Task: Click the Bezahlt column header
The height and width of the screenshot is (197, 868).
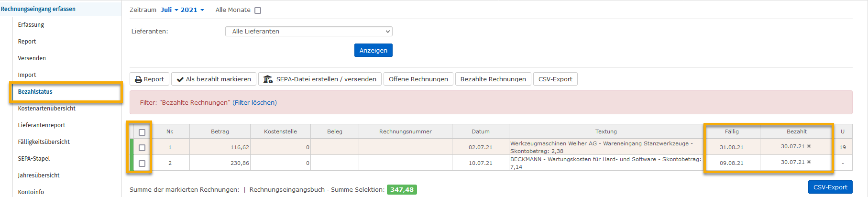Action: point(797,131)
